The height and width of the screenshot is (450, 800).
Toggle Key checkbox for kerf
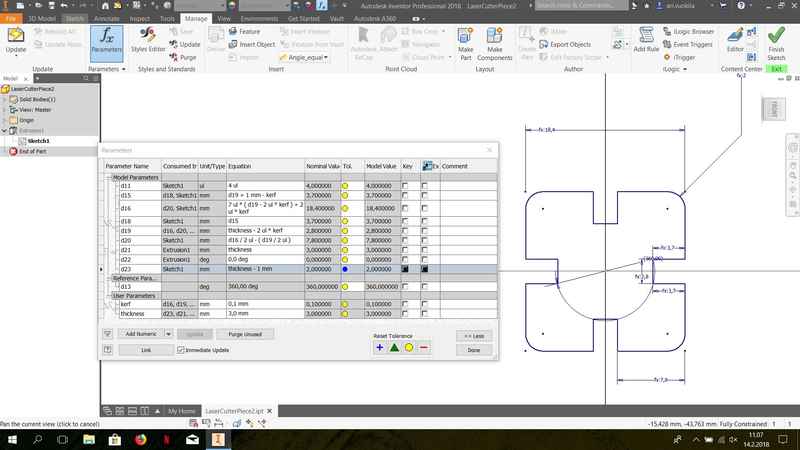pos(405,304)
